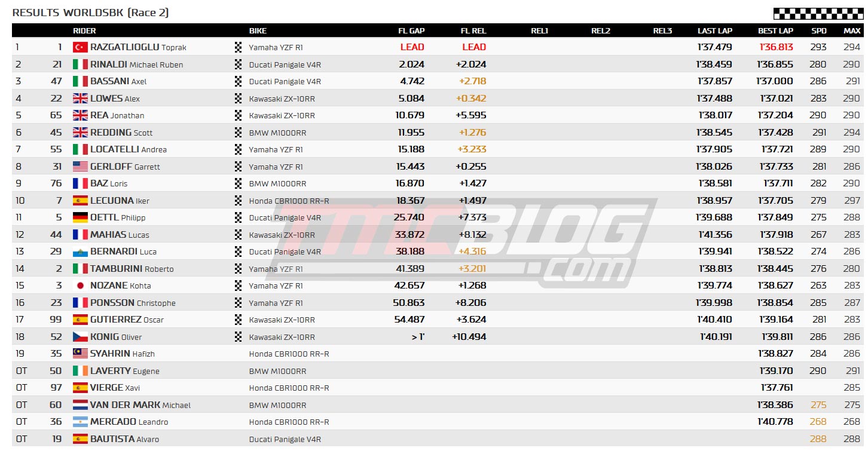The image size is (868, 454).
Task: Select the orange +0.342 value
Action: (x=471, y=98)
